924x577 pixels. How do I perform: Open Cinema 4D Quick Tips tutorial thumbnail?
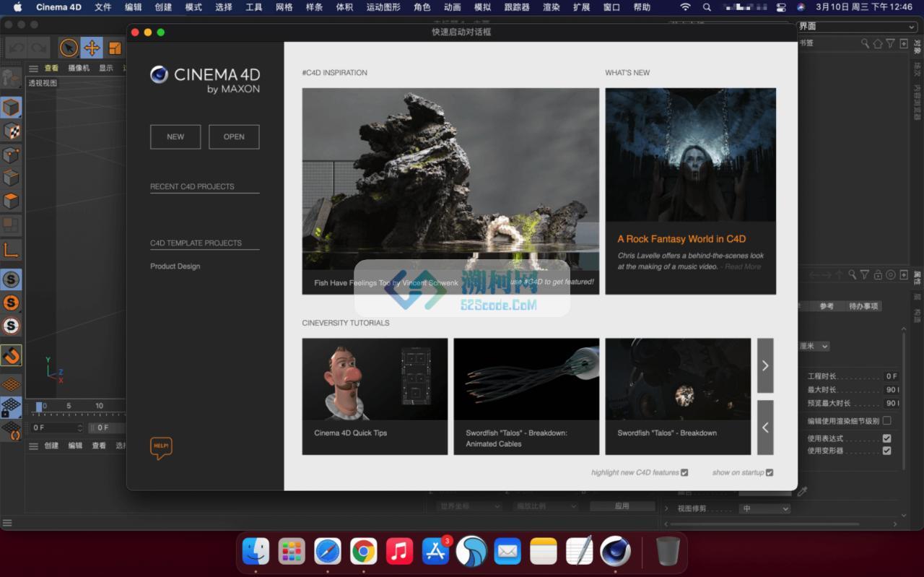375,379
